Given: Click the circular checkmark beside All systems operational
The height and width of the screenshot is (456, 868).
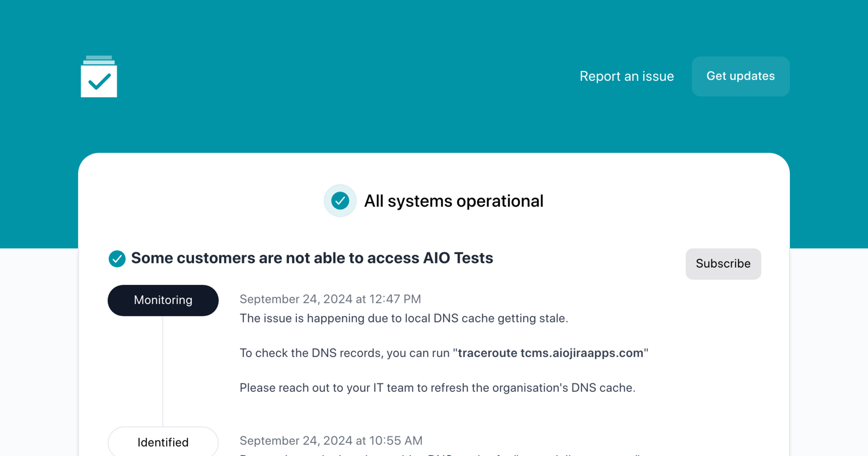Looking at the screenshot, I should coord(340,201).
